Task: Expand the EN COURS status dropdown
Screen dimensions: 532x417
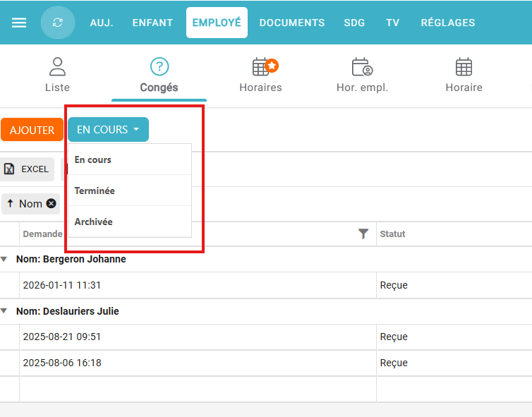Action: pyautogui.click(x=108, y=130)
